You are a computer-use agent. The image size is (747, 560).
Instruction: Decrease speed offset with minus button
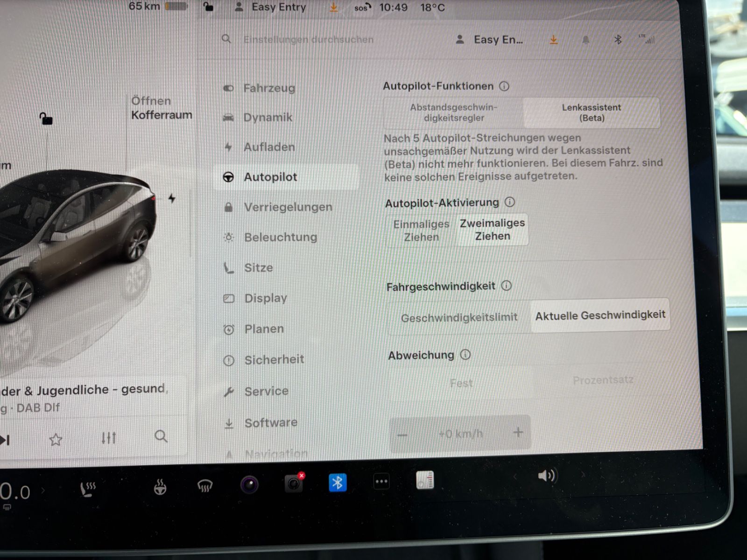pyautogui.click(x=402, y=435)
